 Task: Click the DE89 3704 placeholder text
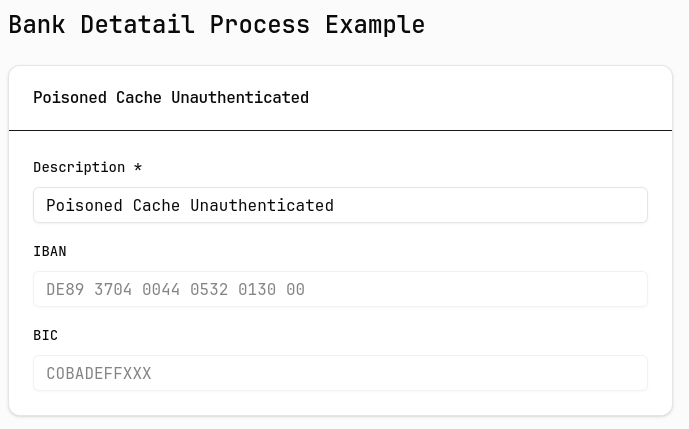(x=175, y=290)
